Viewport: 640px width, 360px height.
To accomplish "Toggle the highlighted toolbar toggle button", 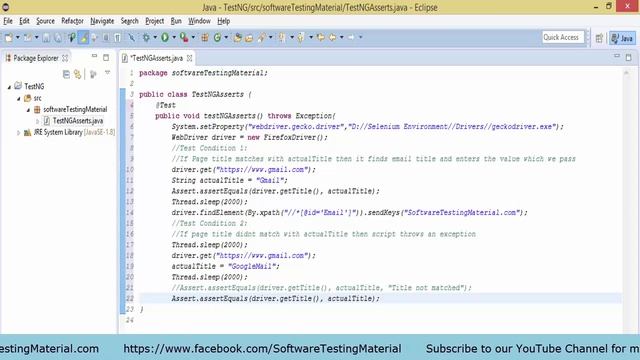I will [83, 38].
